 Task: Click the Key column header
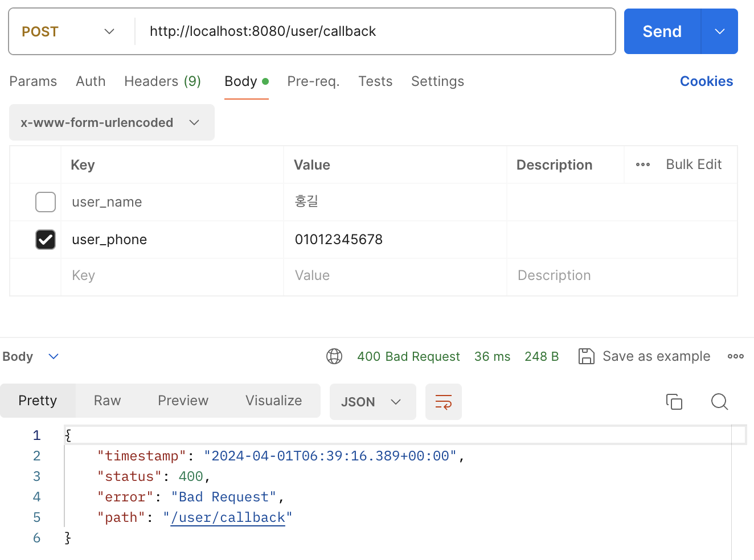click(x=83, y=165)
